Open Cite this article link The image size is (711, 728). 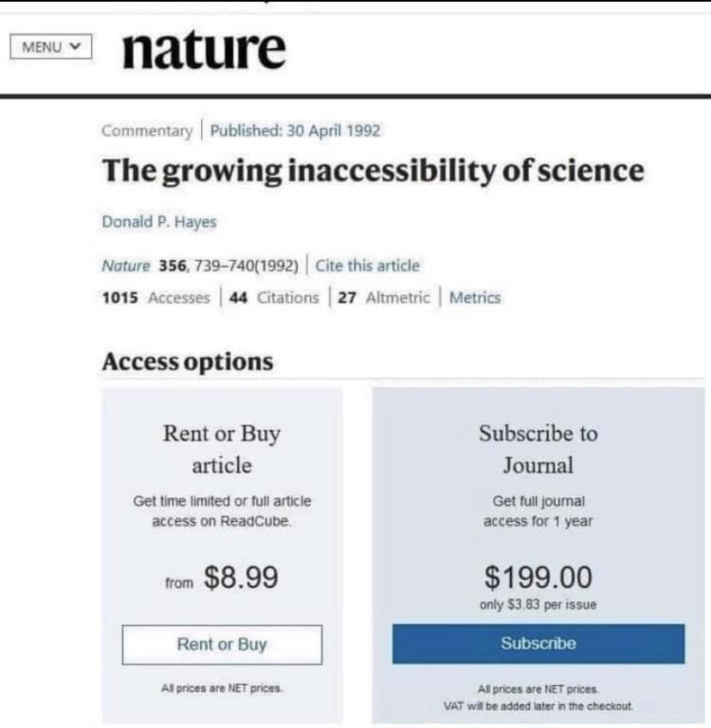click(x=368, y=265)
